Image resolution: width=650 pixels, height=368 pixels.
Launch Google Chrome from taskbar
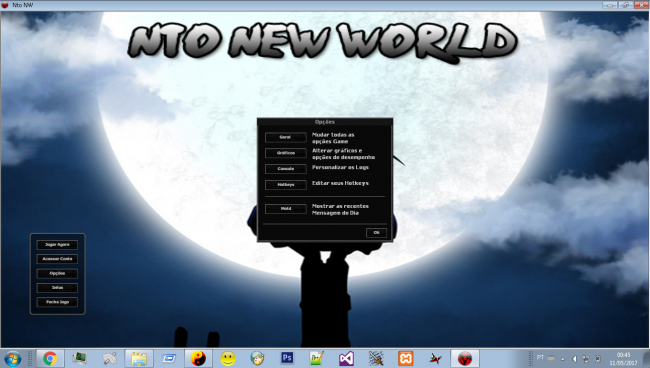(x=50, y=358)
